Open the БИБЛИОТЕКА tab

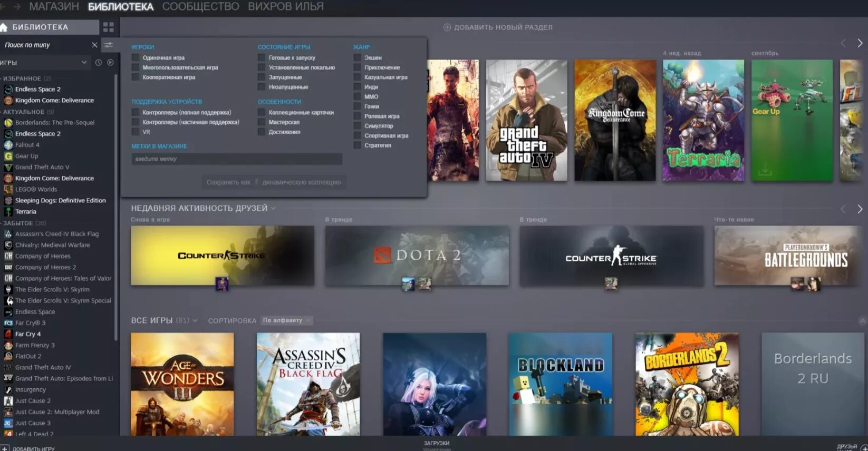pos(121,7)
